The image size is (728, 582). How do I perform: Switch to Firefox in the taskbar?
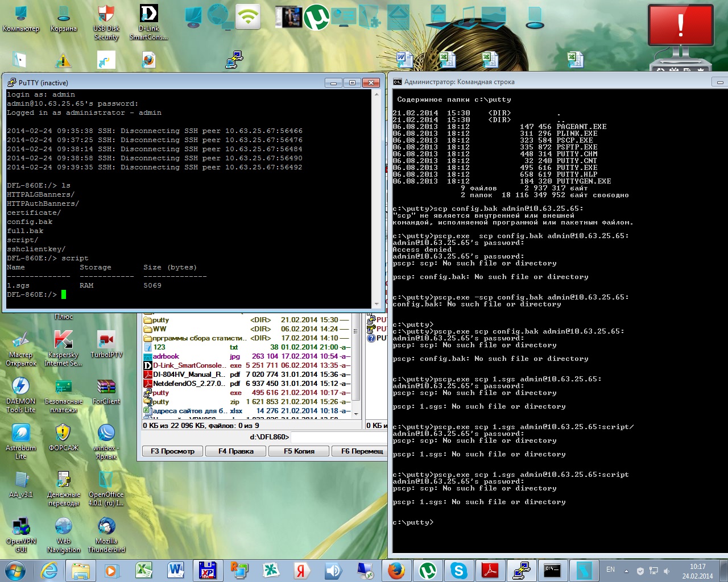pos(396,570)
